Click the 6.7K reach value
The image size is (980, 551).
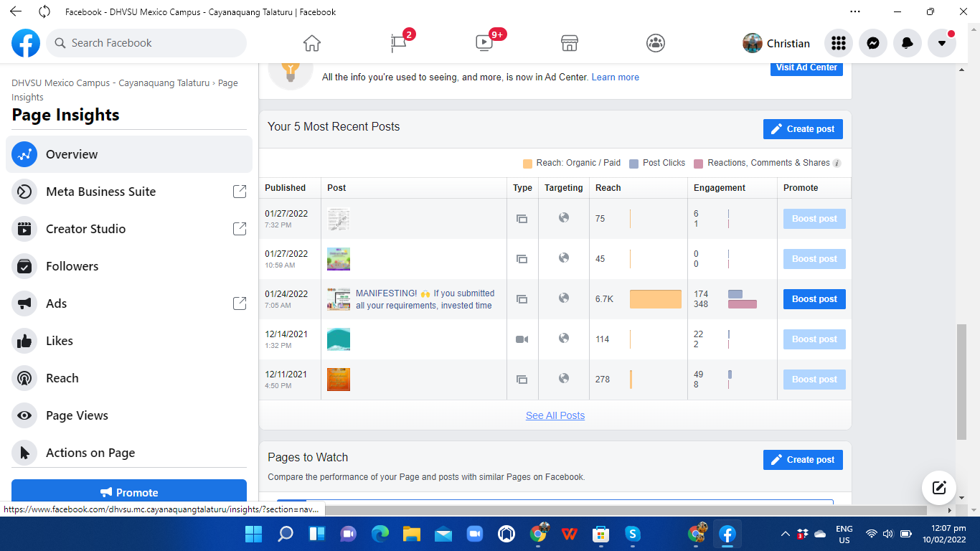click(604, 299)
